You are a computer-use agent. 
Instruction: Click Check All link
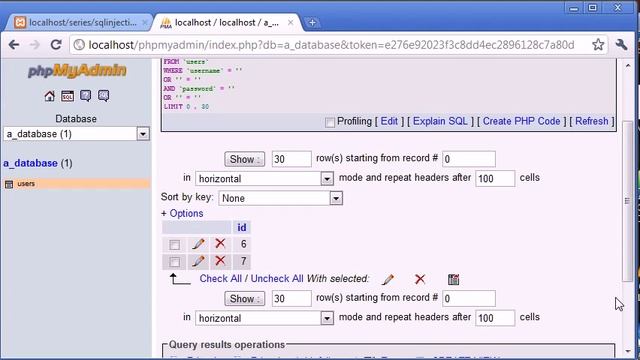tap(220, 279)
